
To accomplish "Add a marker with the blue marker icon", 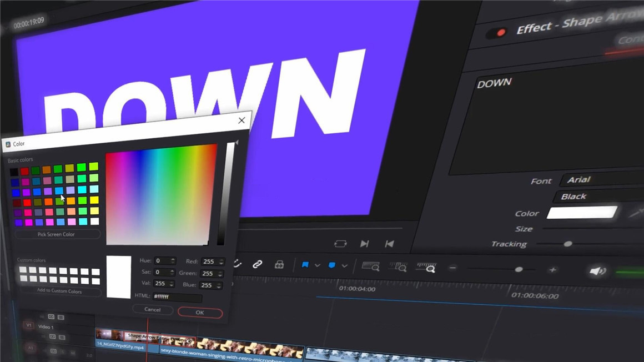I will [332, 265].
